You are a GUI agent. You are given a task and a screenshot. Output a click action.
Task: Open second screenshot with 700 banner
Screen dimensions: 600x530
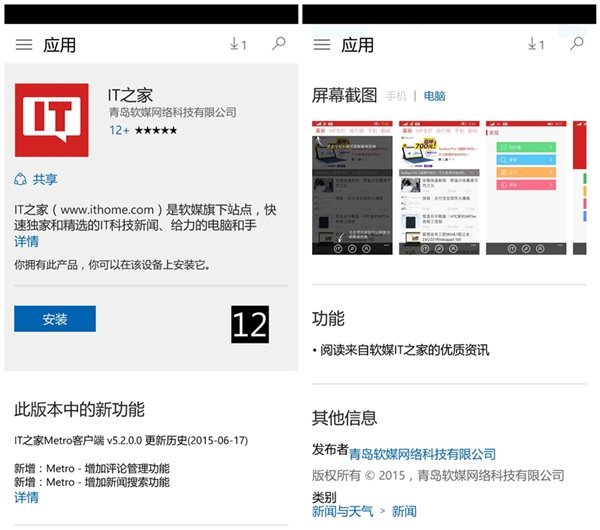[x=439, y=188]
